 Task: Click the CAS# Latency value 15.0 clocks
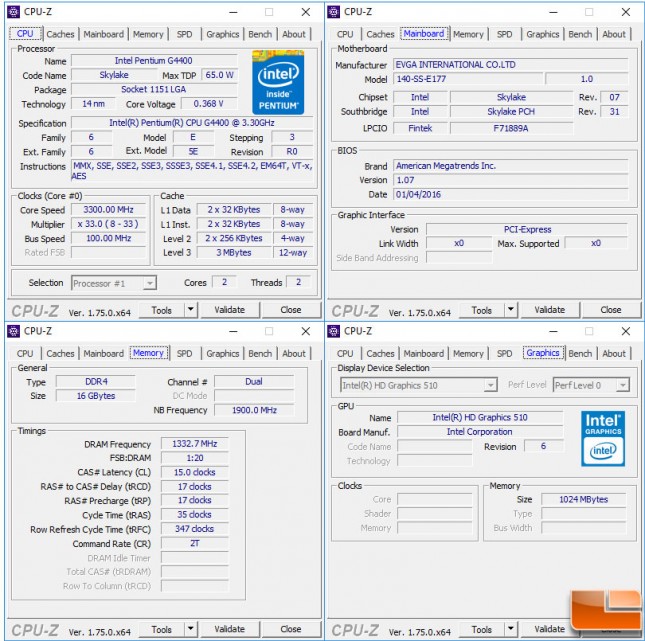coord(195,472)
